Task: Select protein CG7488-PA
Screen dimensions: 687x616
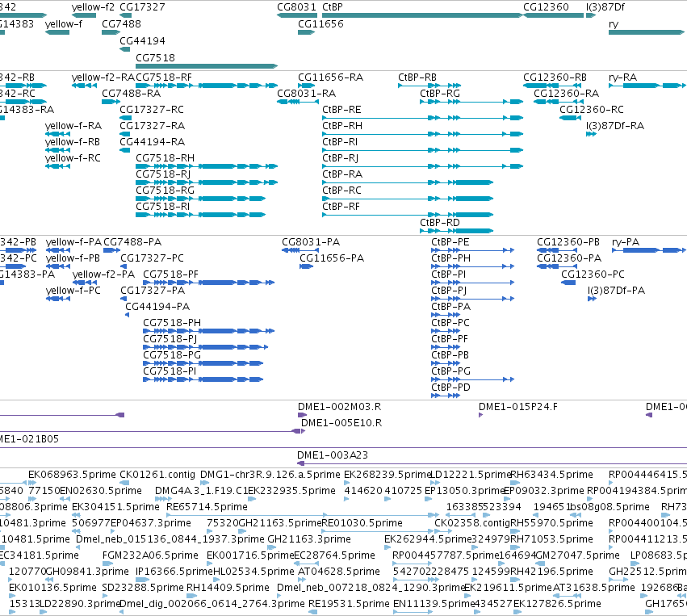Action: [111, 250]
